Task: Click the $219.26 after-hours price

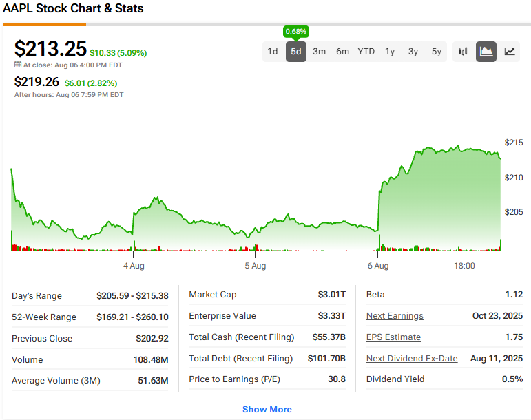Action: [37, 82]
